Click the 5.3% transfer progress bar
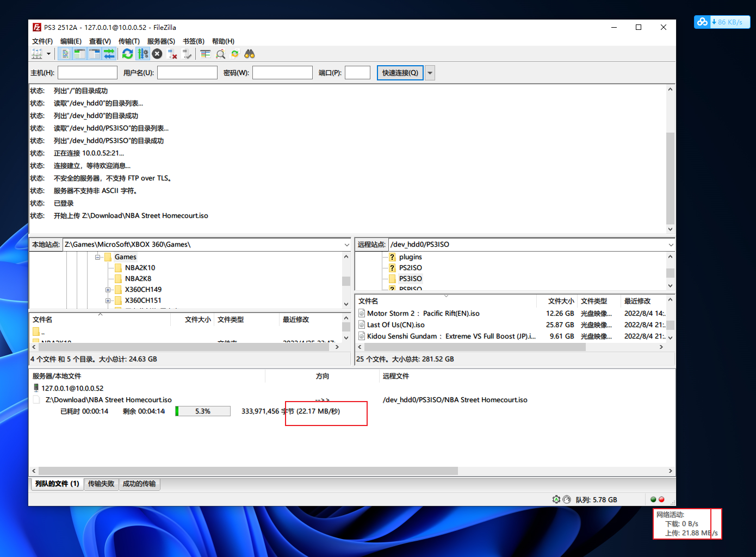 203,411
